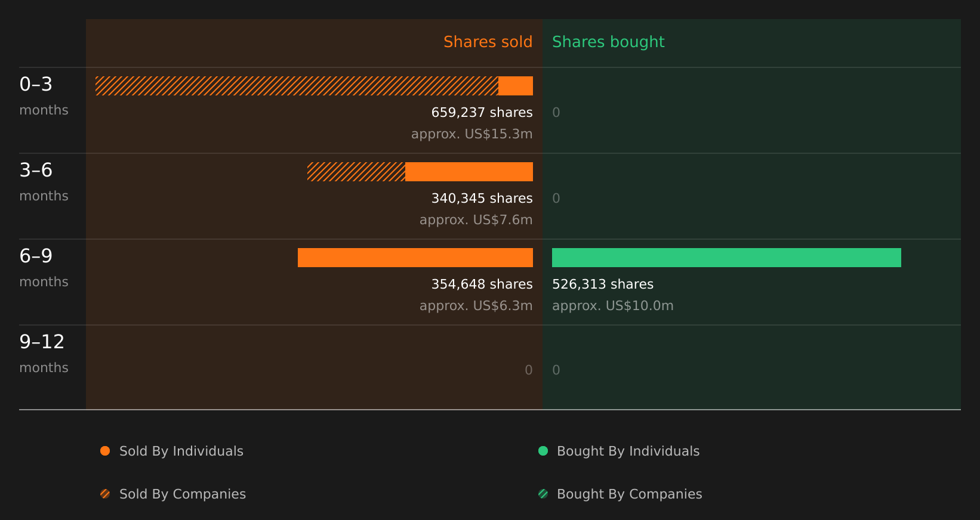This screenshot has width=980, height=520.
Task: Click the zero sold value in 9–12 months row
Action: 529,370
